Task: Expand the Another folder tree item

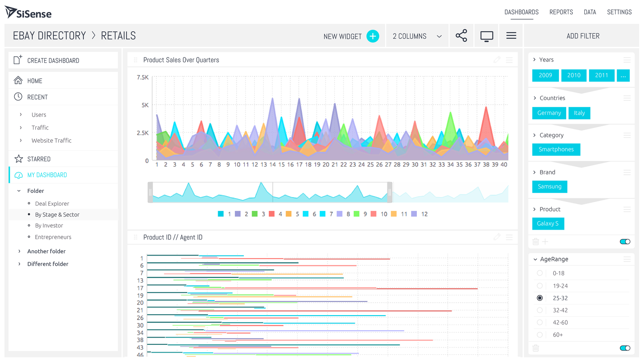Action: [x=19, y=251]
